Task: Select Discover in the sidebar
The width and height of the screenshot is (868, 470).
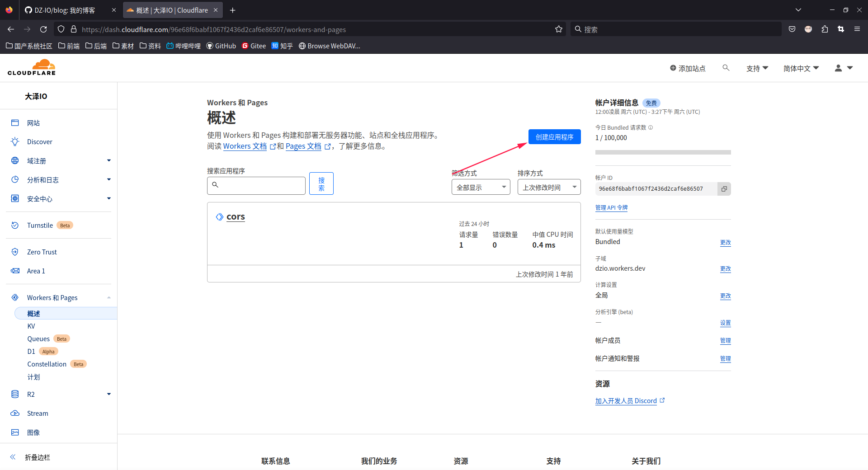Action: tap(40, 141)
